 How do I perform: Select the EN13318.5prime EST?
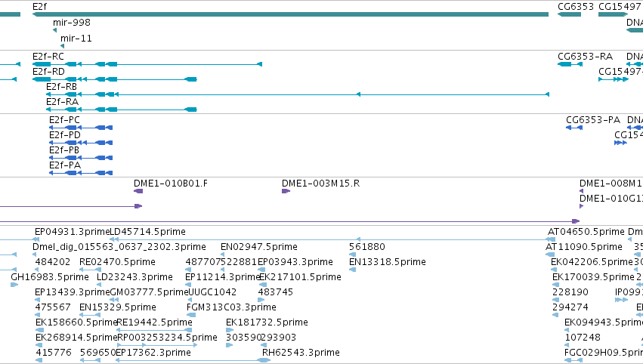(x=352, y=270)
